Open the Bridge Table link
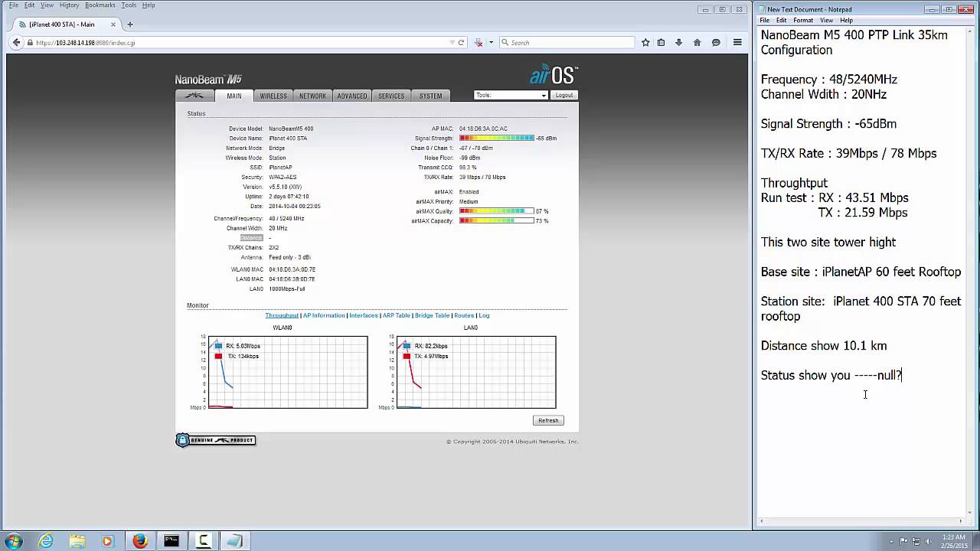The width and height of the screenshot is (980, 551). pyautogui.click(x=432, y=315)
